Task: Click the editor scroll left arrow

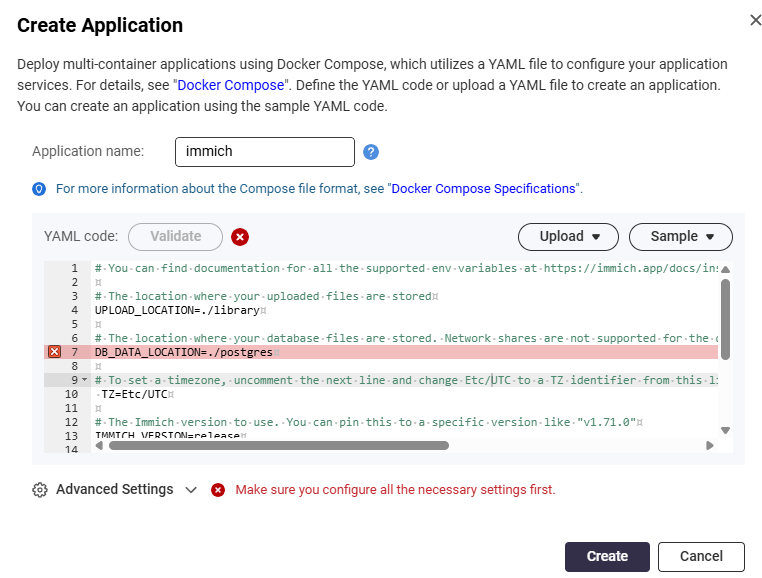Action: click(x=99, y=445)
